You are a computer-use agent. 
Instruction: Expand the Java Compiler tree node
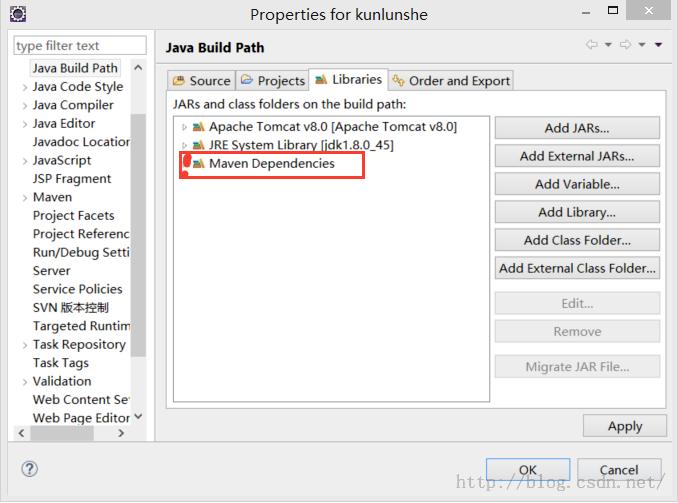point(25,106)
